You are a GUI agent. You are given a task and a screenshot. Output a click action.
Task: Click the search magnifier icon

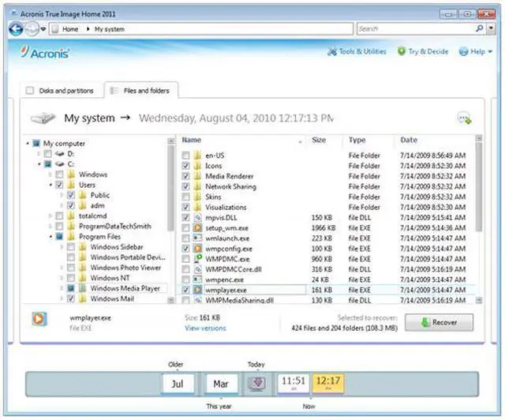click(x=479, y=28)
